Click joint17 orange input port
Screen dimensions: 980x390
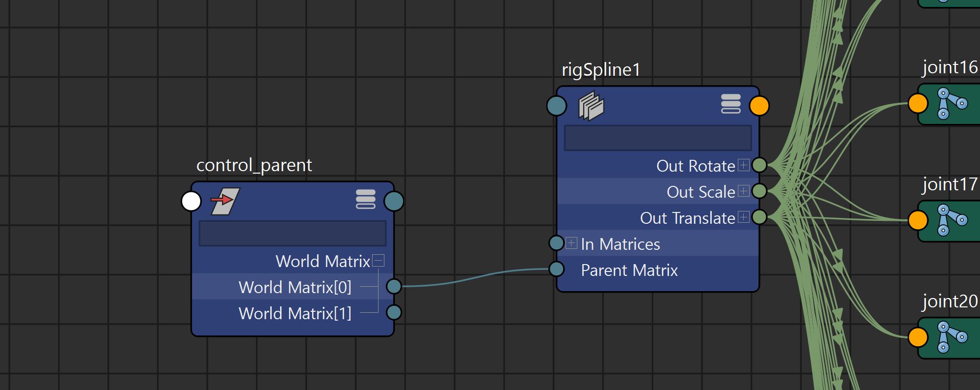[x=917, y=220]
